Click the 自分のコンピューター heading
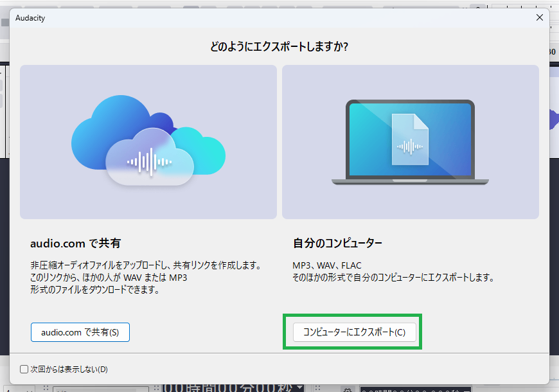 (337, 244)
